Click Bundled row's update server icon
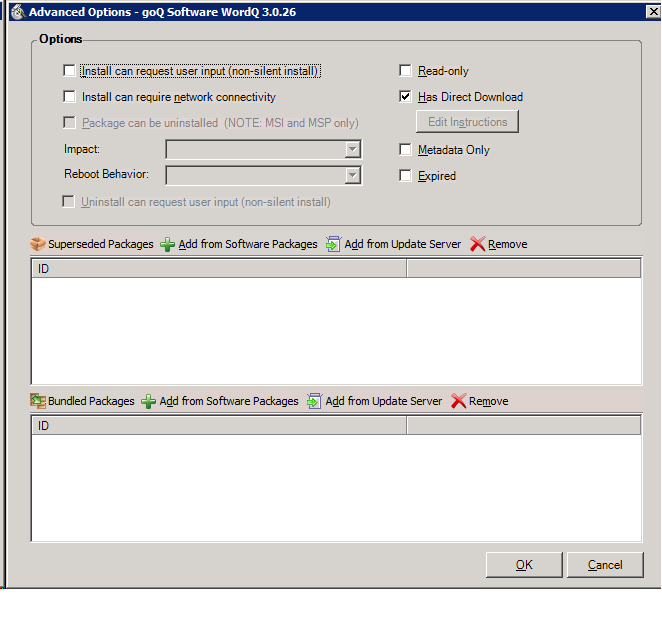The width and height of the screenshot is (662, 622). pos(315,401)
